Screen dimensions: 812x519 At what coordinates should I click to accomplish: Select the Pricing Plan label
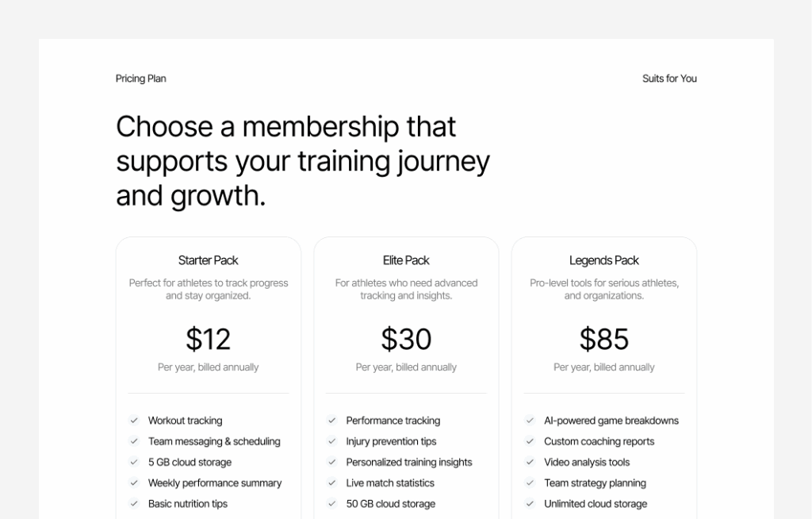pyautogui.click(x=140, y=79)
